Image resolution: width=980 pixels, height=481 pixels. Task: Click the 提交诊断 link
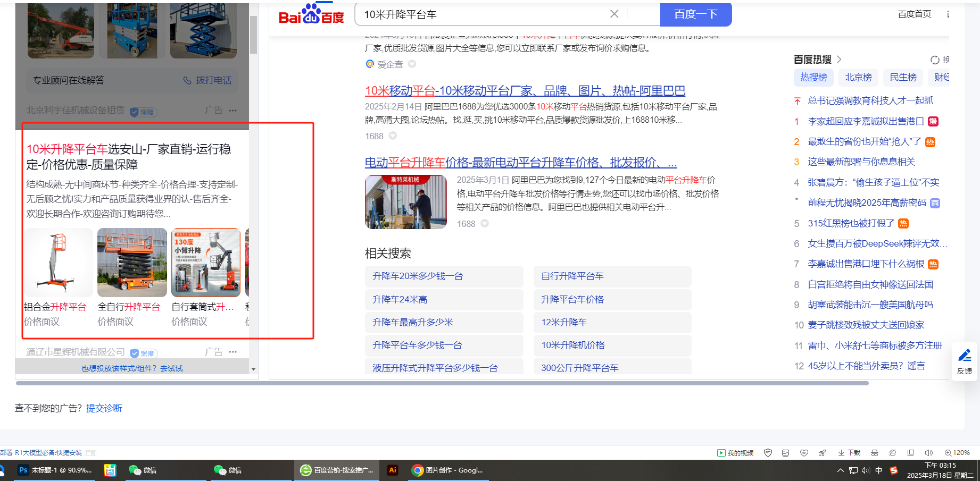(x=104, y=408)
